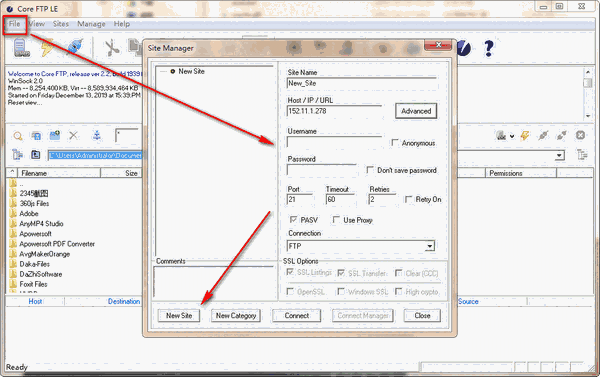Click the New Category button

(x=236, y=315)
